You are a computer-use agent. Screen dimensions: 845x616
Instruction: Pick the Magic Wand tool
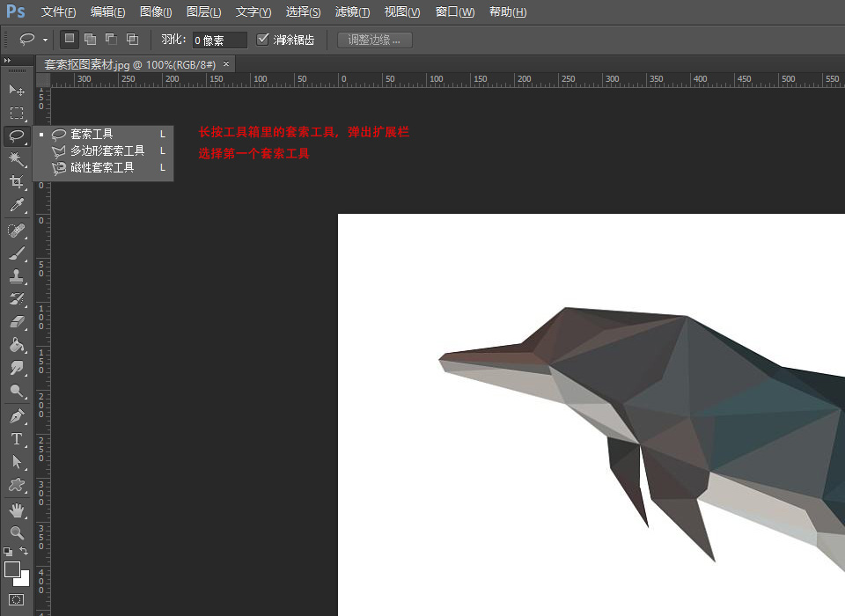17,158
